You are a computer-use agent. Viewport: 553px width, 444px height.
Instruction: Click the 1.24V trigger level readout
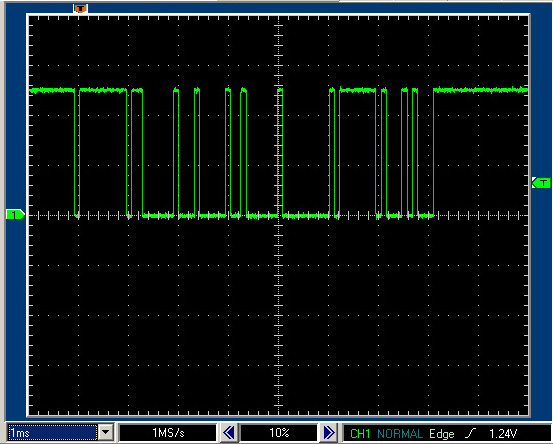503,433
